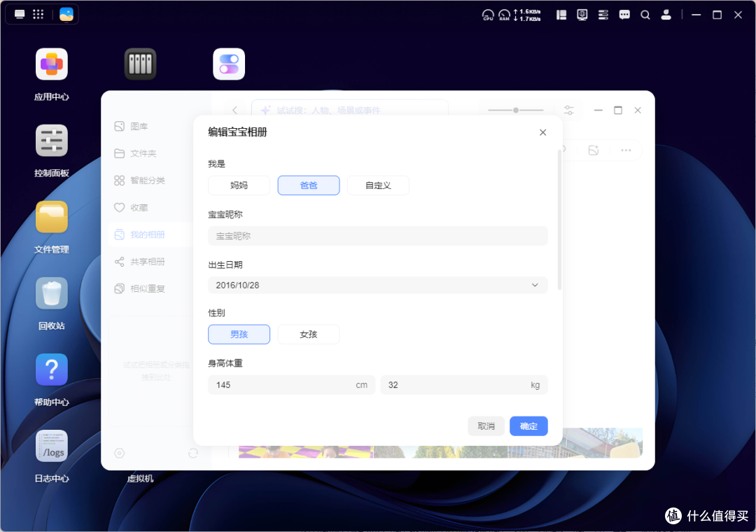Select 妈妈 as identity
This screenshot has height=532, width=756.
click(x=239, y=185)
